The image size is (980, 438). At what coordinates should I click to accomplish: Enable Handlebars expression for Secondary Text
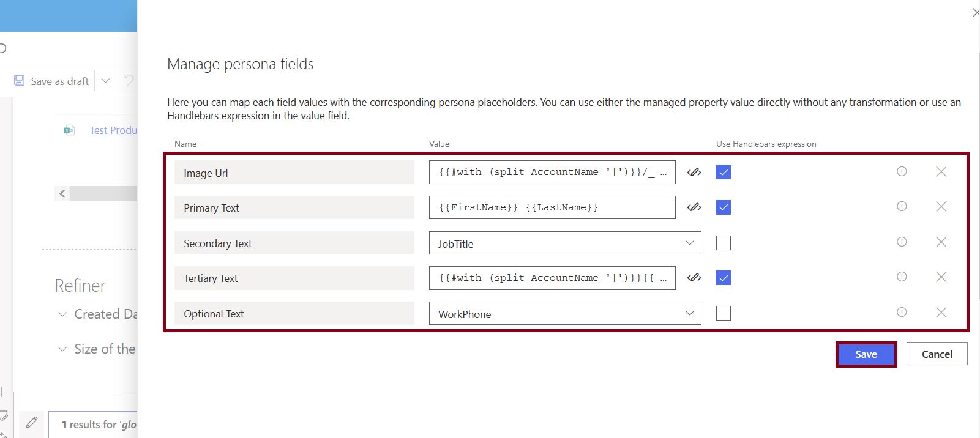pyautogui.click(x=724, y=243)
